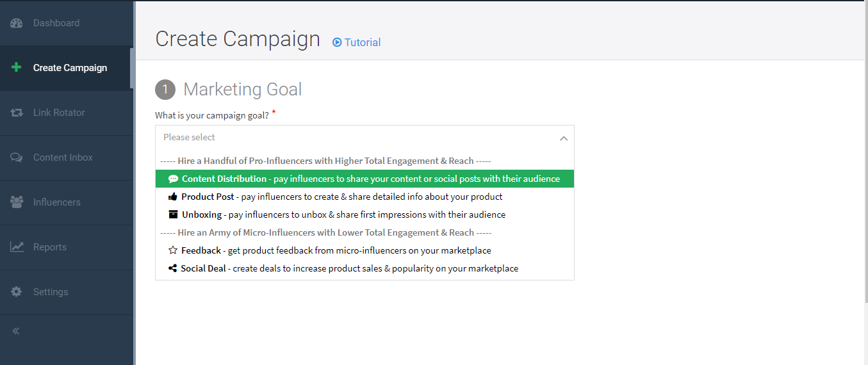The image size is (868, 365).
Task: Select the Feedback micro-influencer option
Action: point(329,250)
